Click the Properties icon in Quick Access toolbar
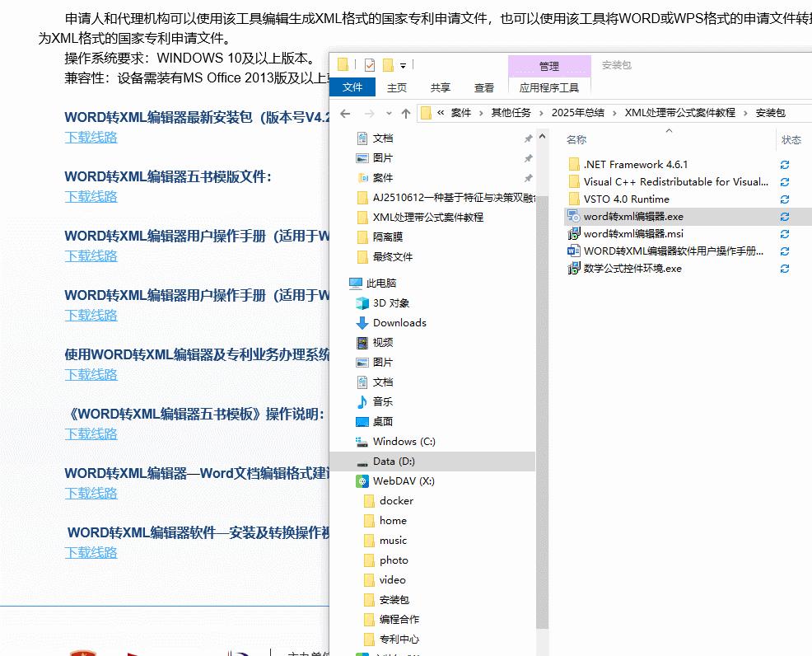 [371, 64]
